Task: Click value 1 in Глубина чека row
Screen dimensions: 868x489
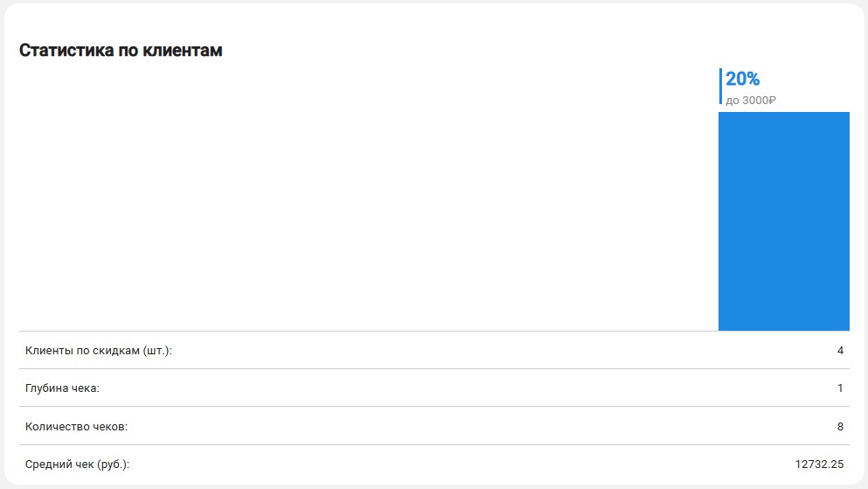Action: 840,388
